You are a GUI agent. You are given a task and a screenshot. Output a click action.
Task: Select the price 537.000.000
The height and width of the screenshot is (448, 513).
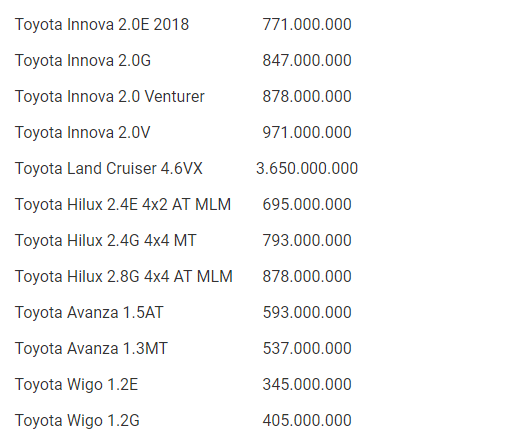click(307, 349)
